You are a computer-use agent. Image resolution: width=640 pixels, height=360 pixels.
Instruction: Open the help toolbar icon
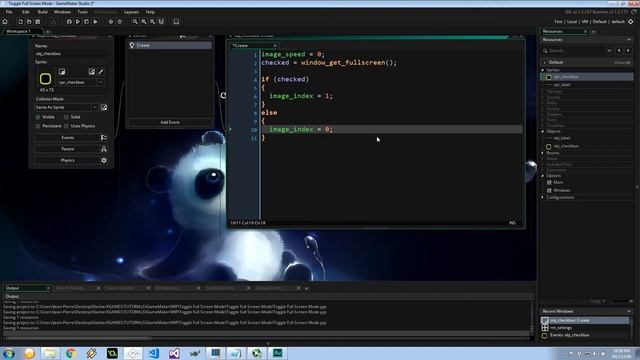click(x=120, y=22)
